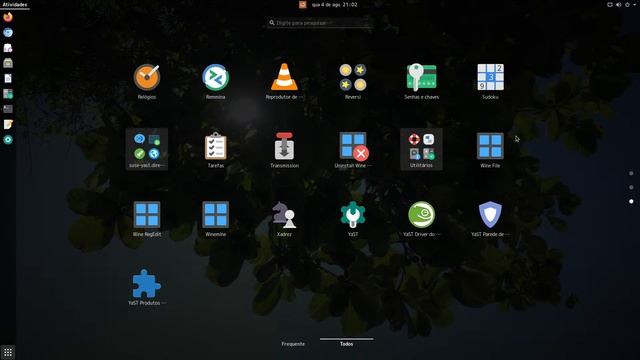Open the teal gear app in dock
Viewport: 640px width, 360px height.
point(8,140)
